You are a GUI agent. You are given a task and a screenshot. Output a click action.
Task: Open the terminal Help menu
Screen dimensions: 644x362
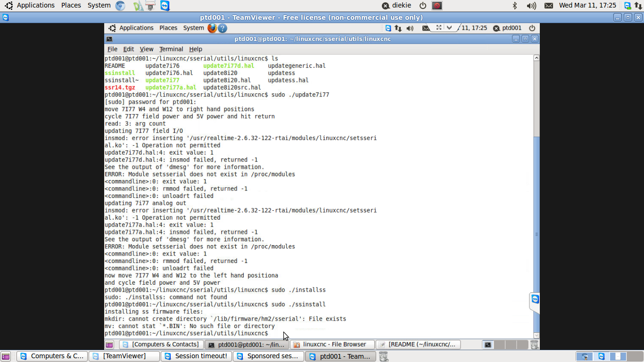[196, 49]
